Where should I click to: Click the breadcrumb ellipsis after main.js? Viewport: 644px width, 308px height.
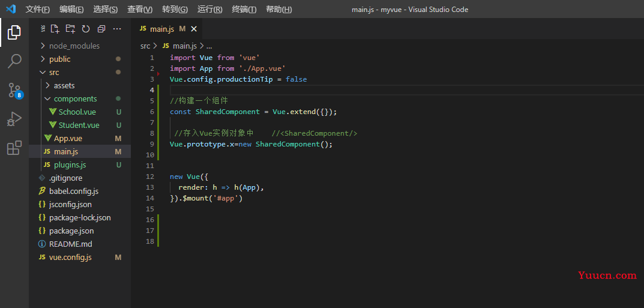click(209, 46)
